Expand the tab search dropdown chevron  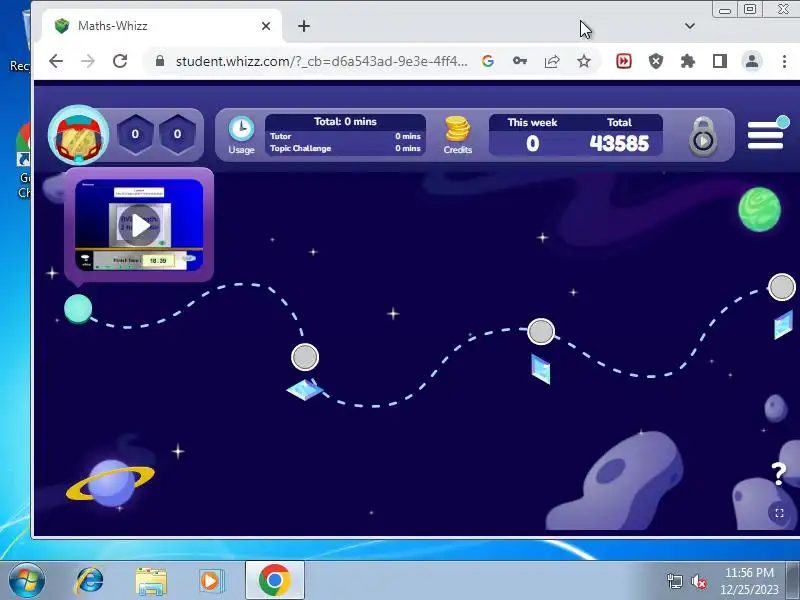click(690, 26)
